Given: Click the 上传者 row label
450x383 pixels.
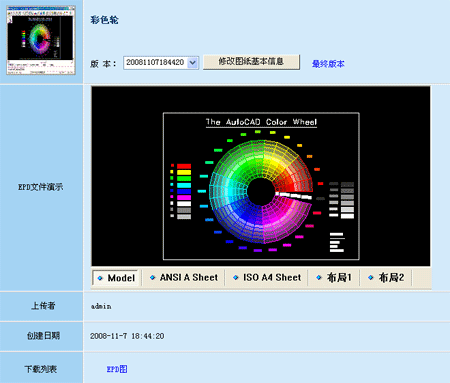Looking at the screenshot, I should (x=43, y=306).
